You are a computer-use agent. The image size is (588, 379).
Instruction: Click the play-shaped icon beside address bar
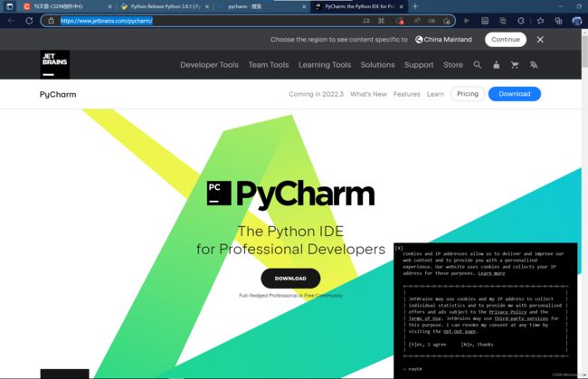tap(467, 21)
